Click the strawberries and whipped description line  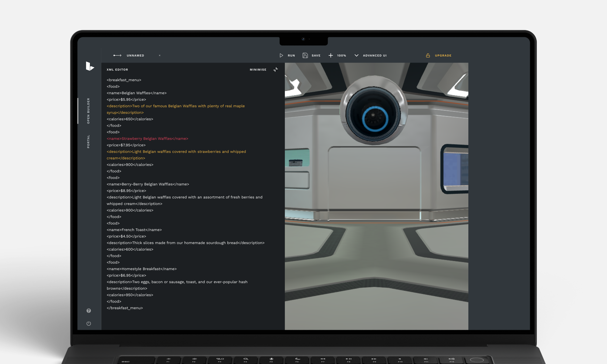176,155
